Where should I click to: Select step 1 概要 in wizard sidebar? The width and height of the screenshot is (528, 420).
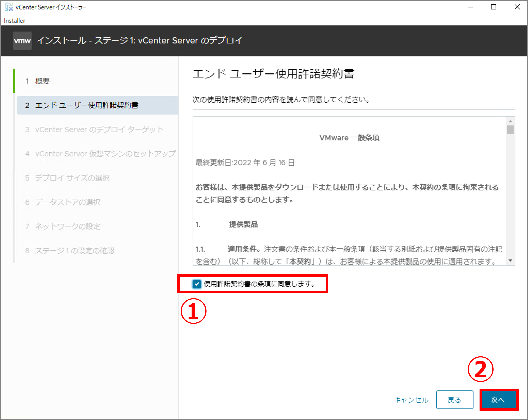pyautogui.click(x=98, y=81)
